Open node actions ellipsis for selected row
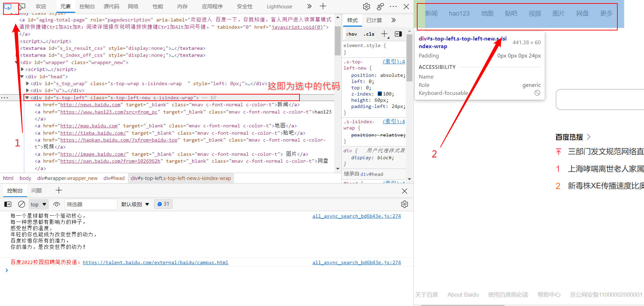Image resolution: width=644 pixels, height=306 pixels. (5, 98)
